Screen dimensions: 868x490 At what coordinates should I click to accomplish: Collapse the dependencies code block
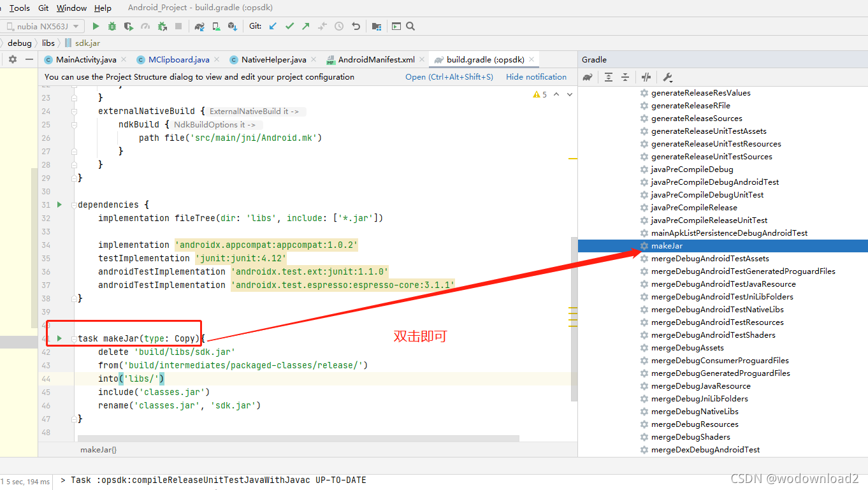tap(75, 205)
